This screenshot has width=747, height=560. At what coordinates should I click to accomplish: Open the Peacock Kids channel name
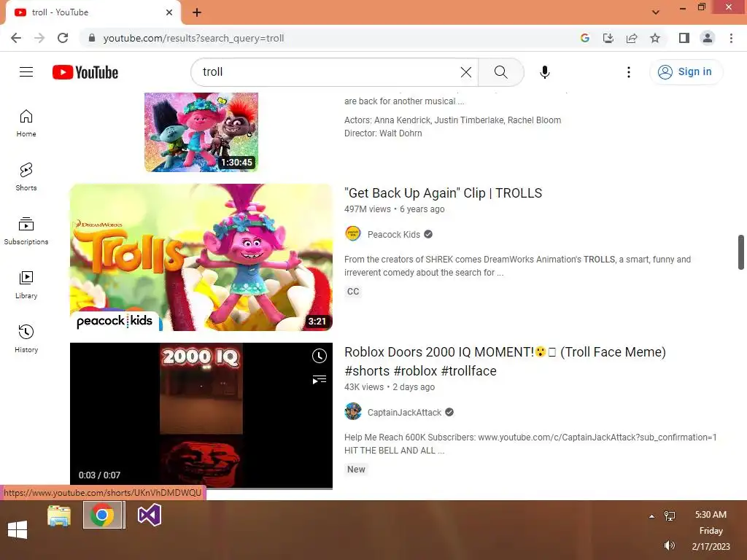pyautogui.click(x=393, y=234)
